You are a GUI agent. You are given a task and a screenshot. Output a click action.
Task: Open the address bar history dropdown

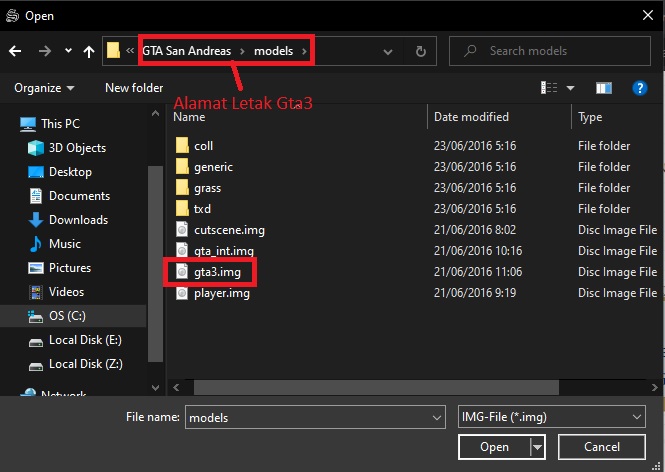(x=388, y=52)
